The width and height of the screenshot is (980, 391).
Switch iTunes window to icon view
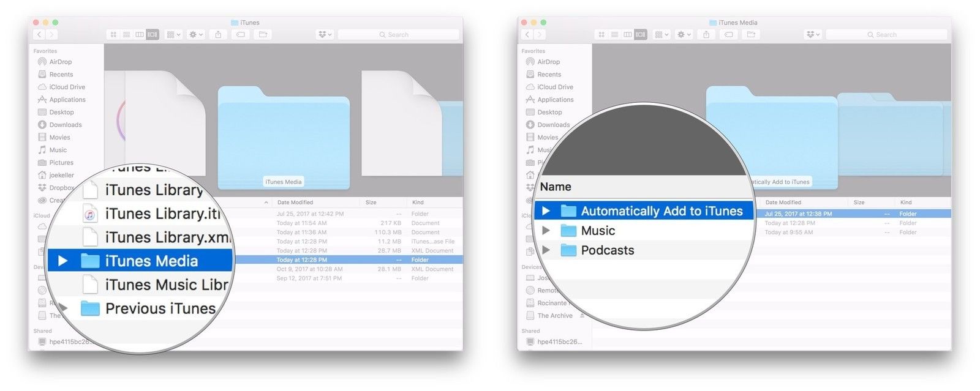(x=113, y=35)
